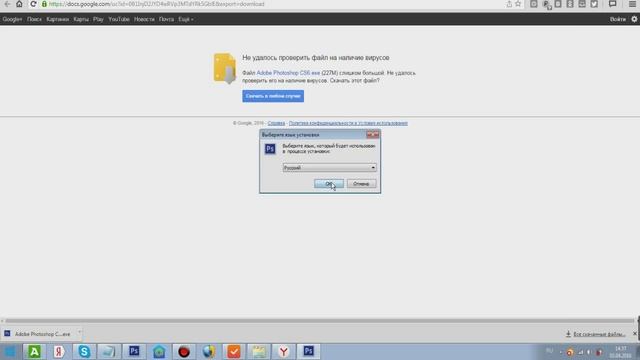Click Войти to sign in
Viewport: 640px width, 360px height.
point(618,19)
